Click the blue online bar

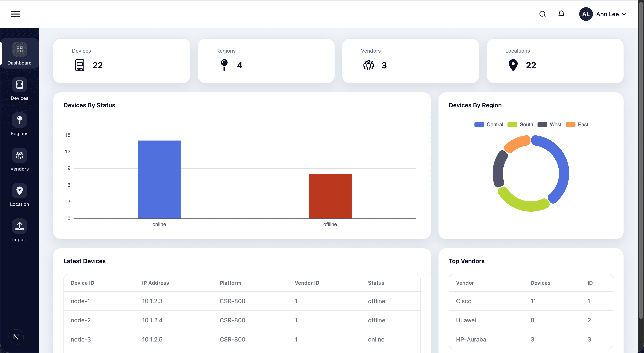[159, 179]
